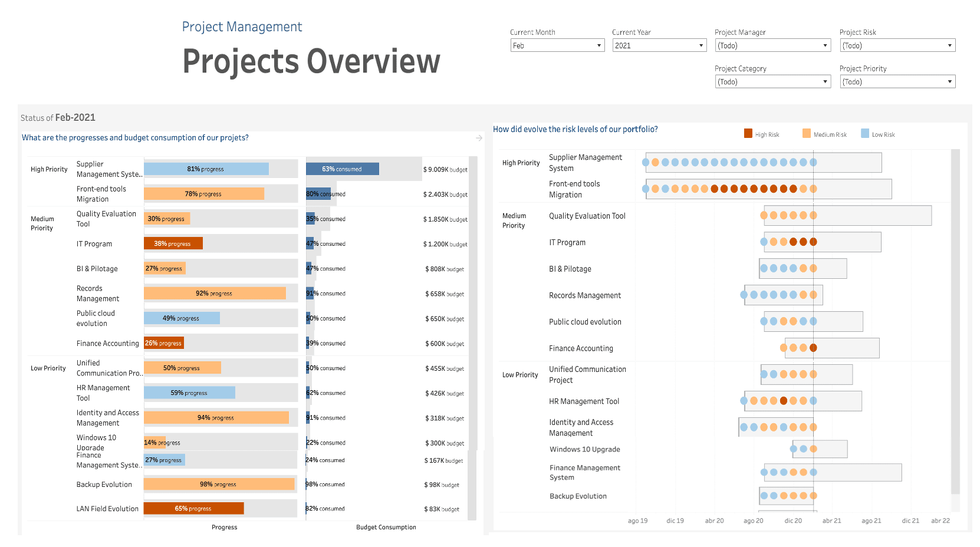980x547 pixels.
Task: Click the dark red Finance Accounting risk dot
Action: tap(813, 348)
